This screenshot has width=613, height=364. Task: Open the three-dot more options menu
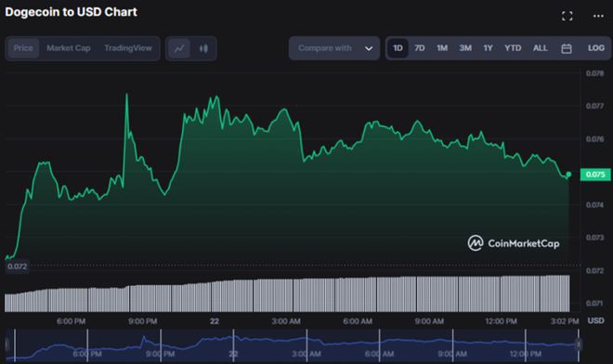598,16
